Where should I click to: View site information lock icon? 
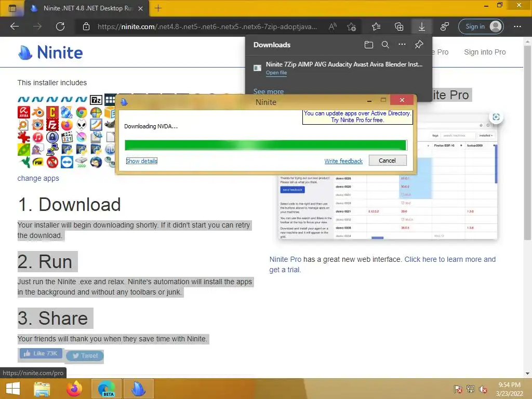tap(86, 26)
